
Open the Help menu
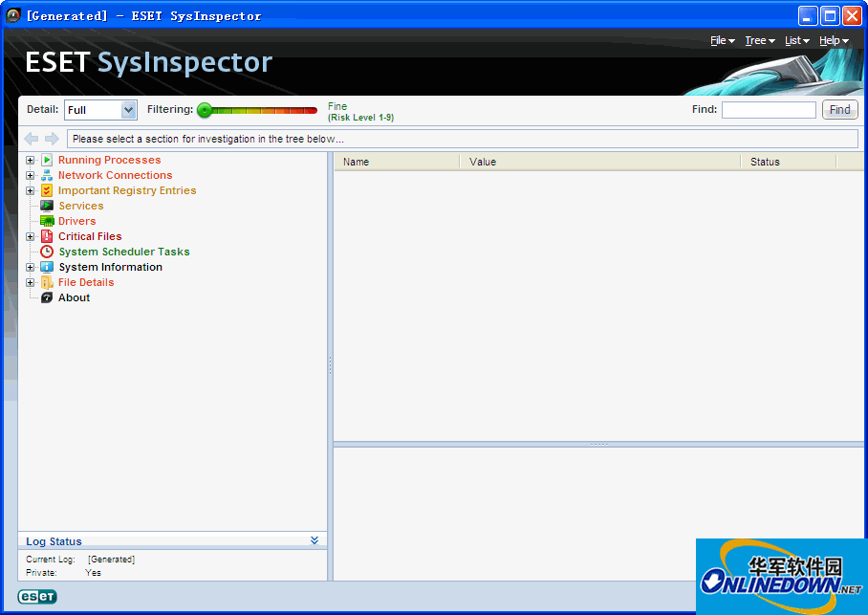[834, 40]
